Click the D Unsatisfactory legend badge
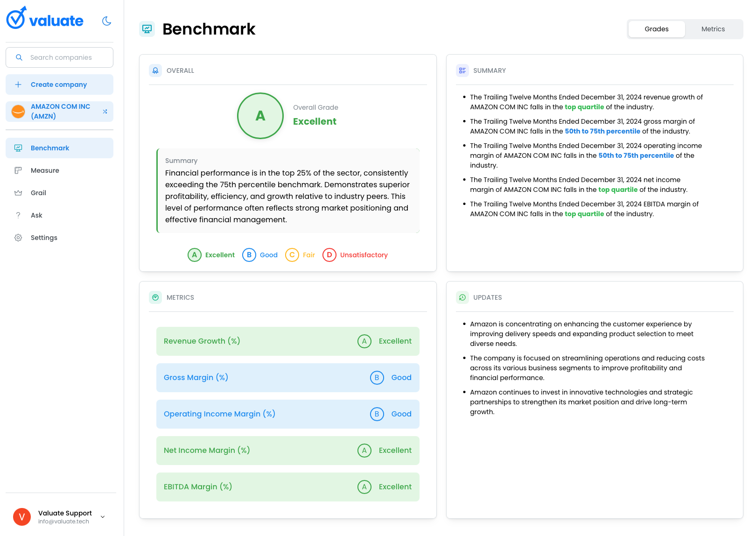The height and width of the screenshot is (536, 756). tap(355, 255)
